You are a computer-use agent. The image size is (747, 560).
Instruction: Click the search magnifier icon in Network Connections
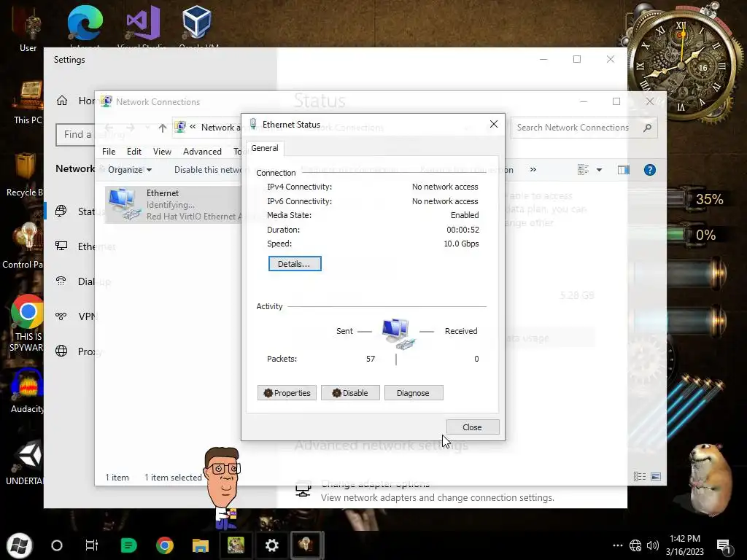[647, 128]
